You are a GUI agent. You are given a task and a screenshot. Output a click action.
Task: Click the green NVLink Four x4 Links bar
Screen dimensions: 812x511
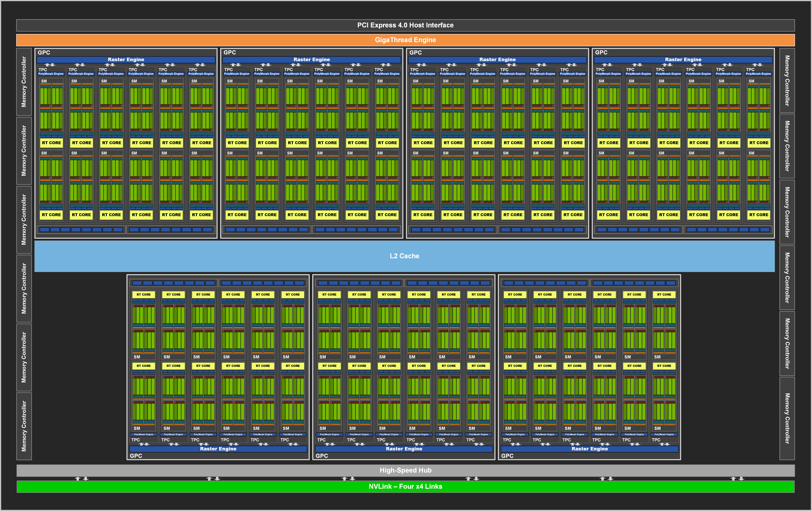(x=405, y=486)
